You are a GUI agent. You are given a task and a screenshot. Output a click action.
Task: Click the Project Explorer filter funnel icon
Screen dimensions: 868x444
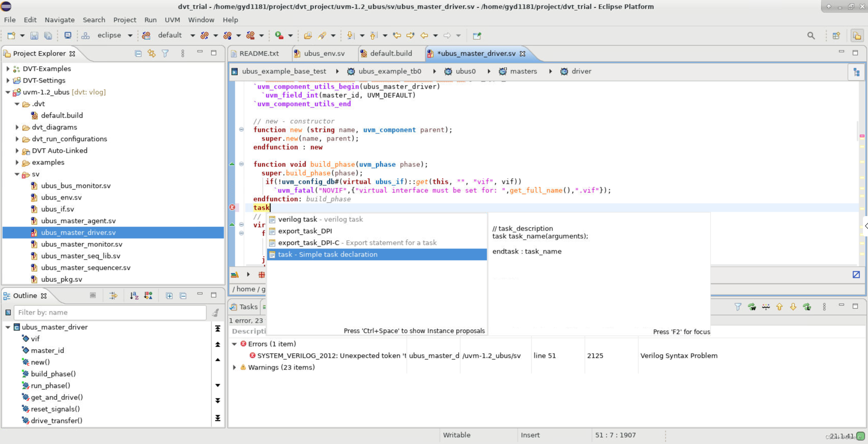[x=165, y=53]
